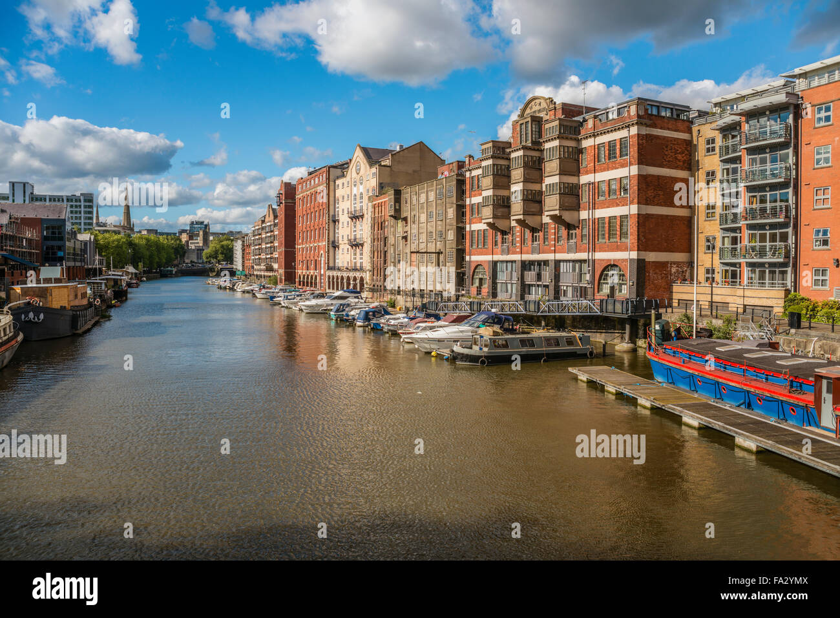Click the 'Image ID: FA2YMX' text
The height and width of the screenshot is (618, 840).
tap(768, 581)
